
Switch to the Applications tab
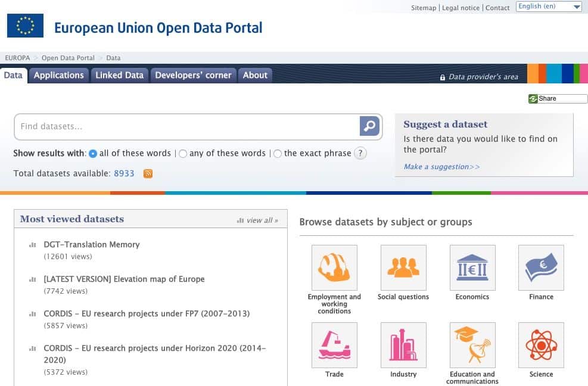pos(59,76)
